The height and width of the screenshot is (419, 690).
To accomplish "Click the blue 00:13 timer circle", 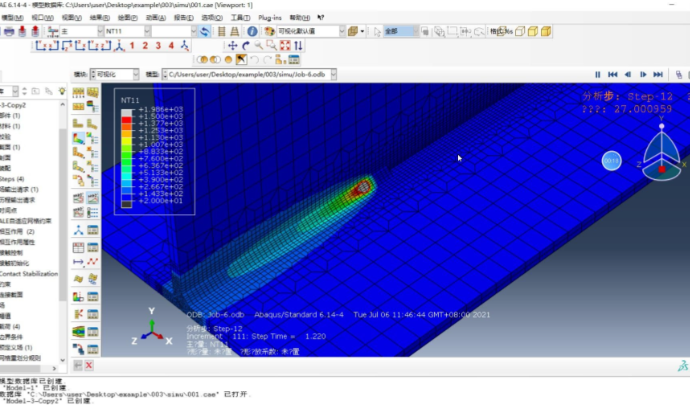I will tap(611, 160).
